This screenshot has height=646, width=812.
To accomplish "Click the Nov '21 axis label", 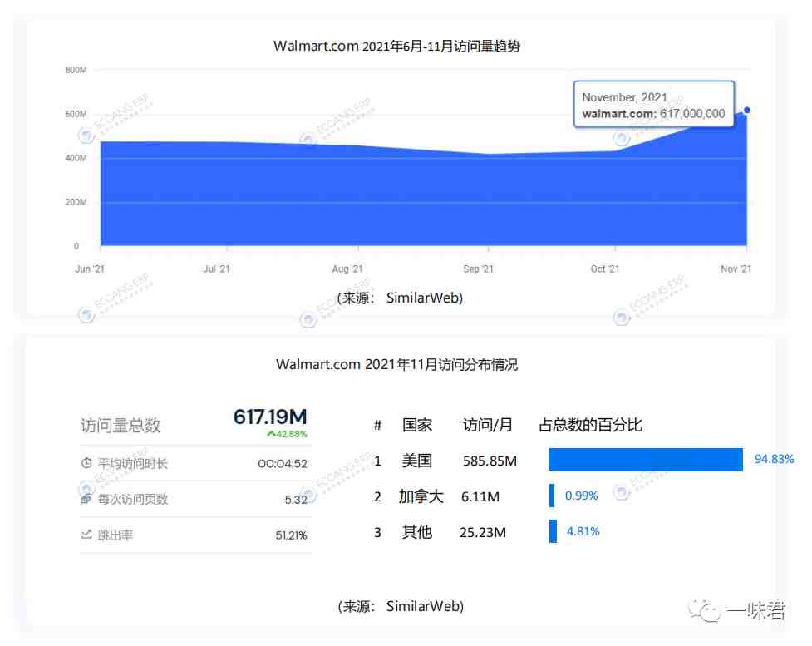I will click(736, 269).
